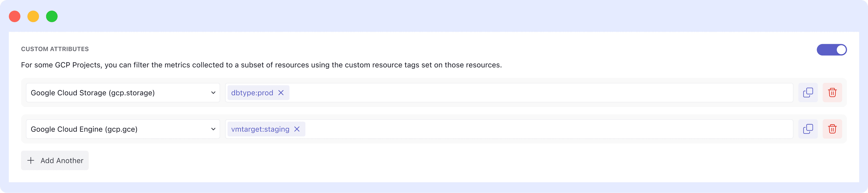Image resolution: width=868 pixels, height=193 pixels.
Task: Click the trash icon on the gcp.storage row
Action: (832, 93)
